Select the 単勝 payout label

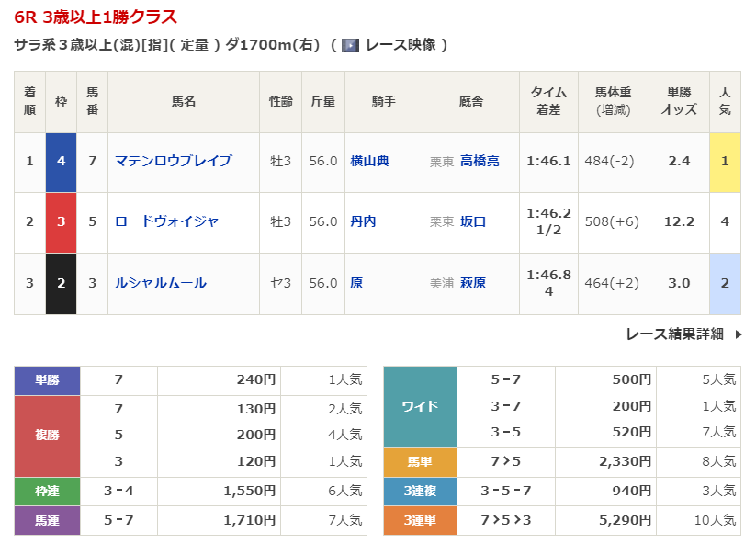click(x=47, y=379)
